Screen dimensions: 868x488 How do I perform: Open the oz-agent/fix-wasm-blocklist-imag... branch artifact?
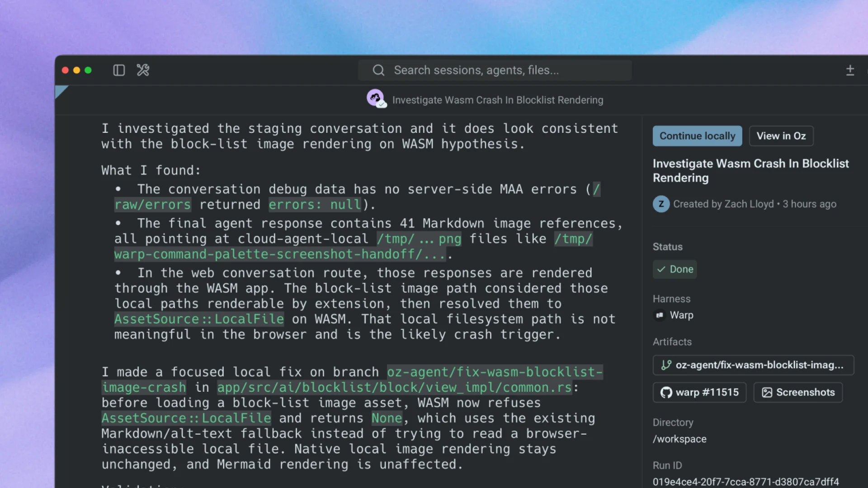(x=753, y=365)
